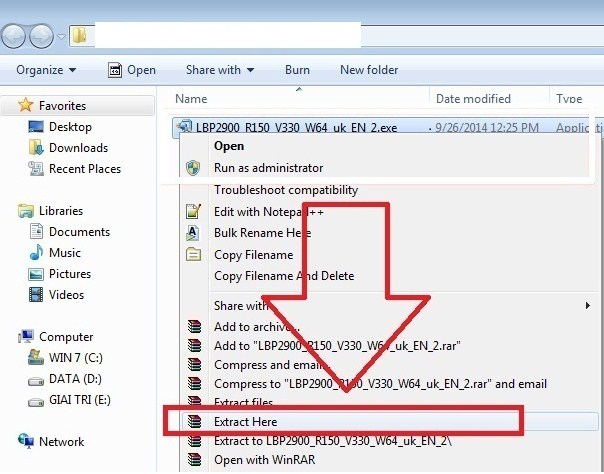Screen dimensions: 604x474
Task: Click the folder icon in address bar
Action: [x=80, y=36]
